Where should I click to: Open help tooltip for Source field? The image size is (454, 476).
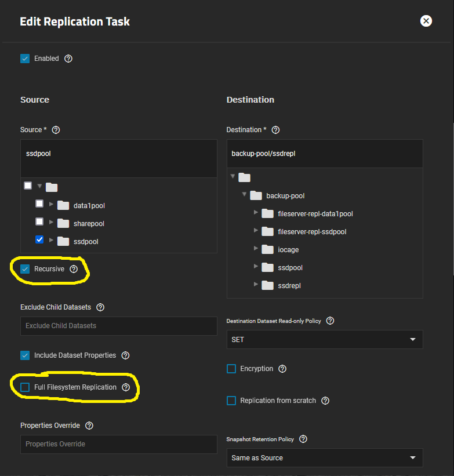(56, 130)
